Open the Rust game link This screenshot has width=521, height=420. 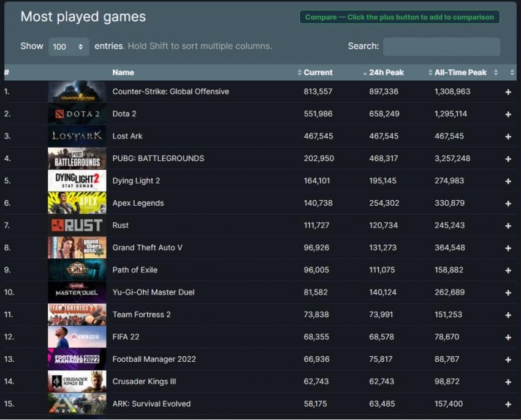(x=120, y=225)
